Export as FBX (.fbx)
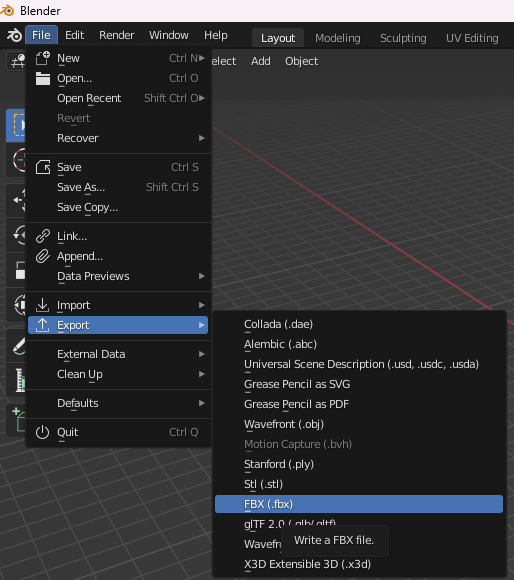 coord(359,504)
